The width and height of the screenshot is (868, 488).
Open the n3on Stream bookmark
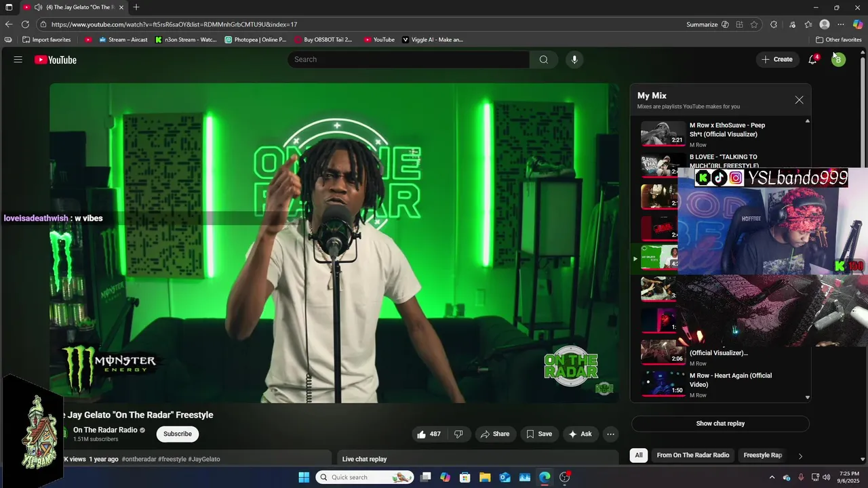point(186,40)
